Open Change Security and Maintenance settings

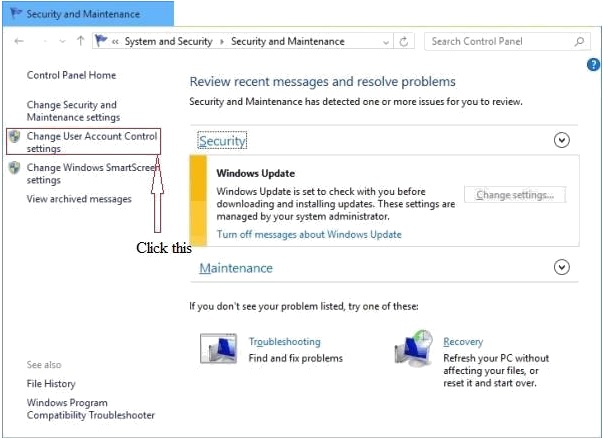pos(73,111)
